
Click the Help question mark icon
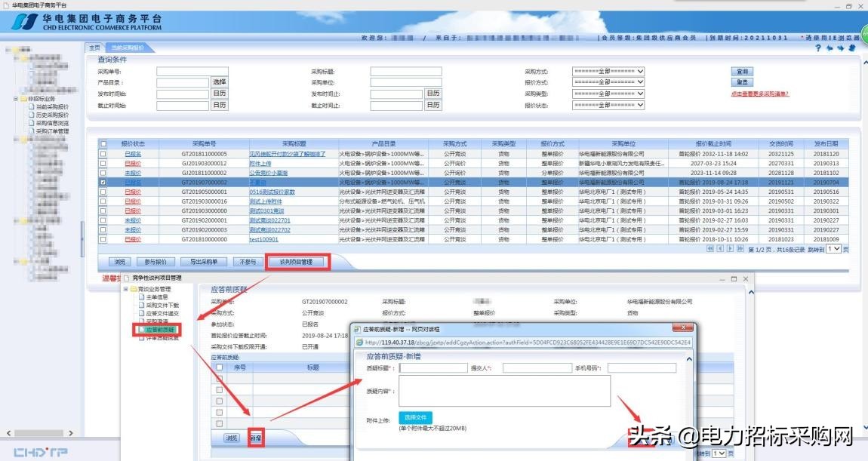[x=820, y=48]
